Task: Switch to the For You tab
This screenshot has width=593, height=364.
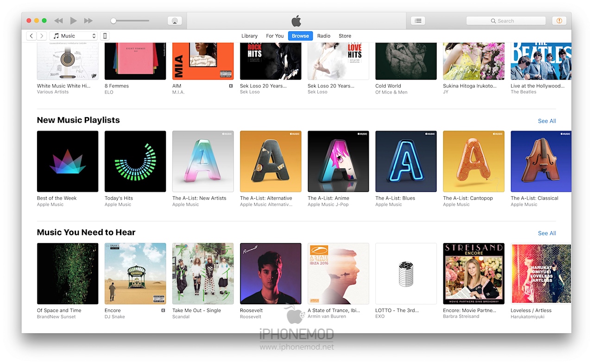Action: point(275,36)
